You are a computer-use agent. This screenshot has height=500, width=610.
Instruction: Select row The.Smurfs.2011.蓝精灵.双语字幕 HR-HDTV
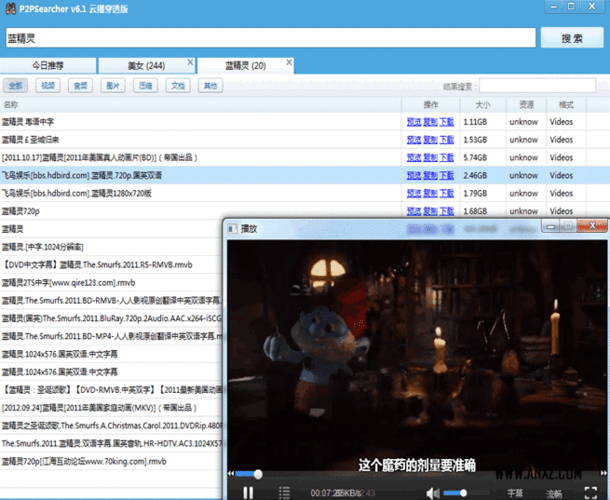coord(111,444)
